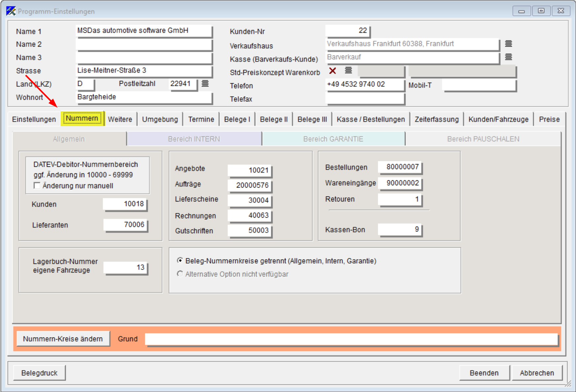Open the Preise tab
576x392 pixels.
pyautogui.click(x=549, y=119)
